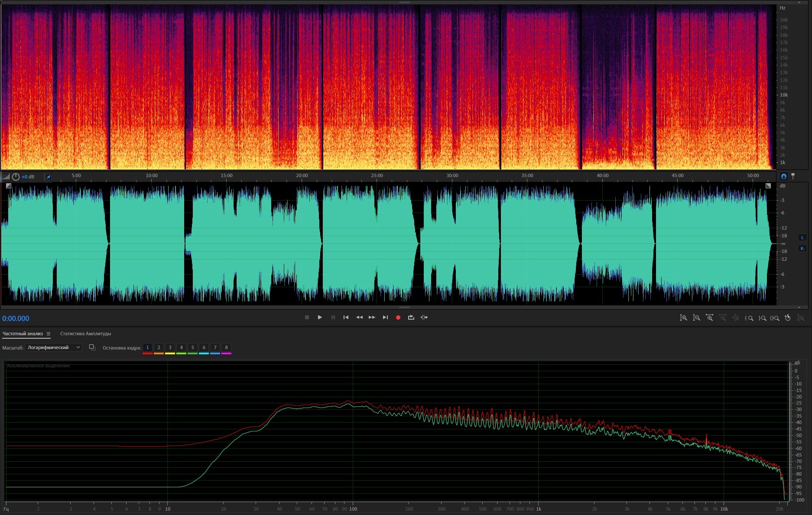Start playback with the Play button
This screenshot has width=812, height=515.
[320, 317]
